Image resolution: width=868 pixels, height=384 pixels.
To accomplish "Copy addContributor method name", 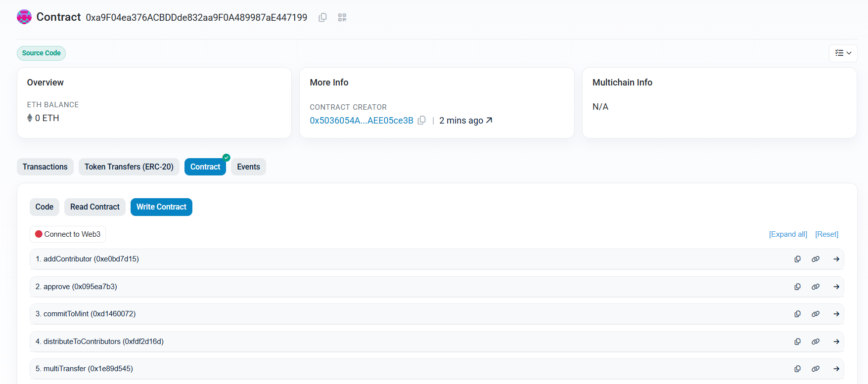I will click(x=797, y=259).
